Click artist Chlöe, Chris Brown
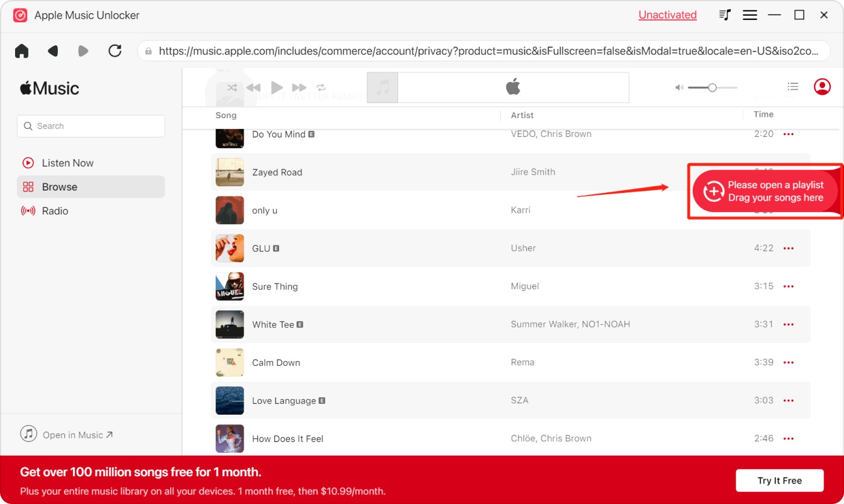This screenshot has width=844, height=504. pyautogui.click(x=551, y=438)
